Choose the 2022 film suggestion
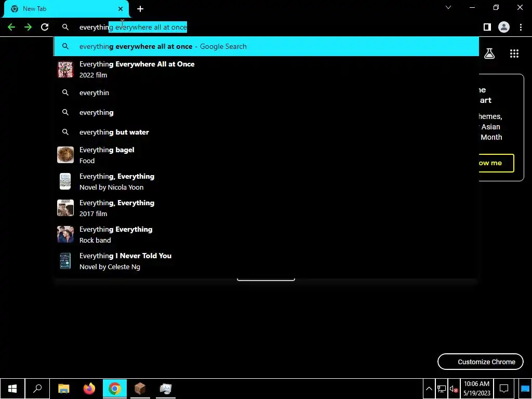The image size is (532, 399). (266, 70)
